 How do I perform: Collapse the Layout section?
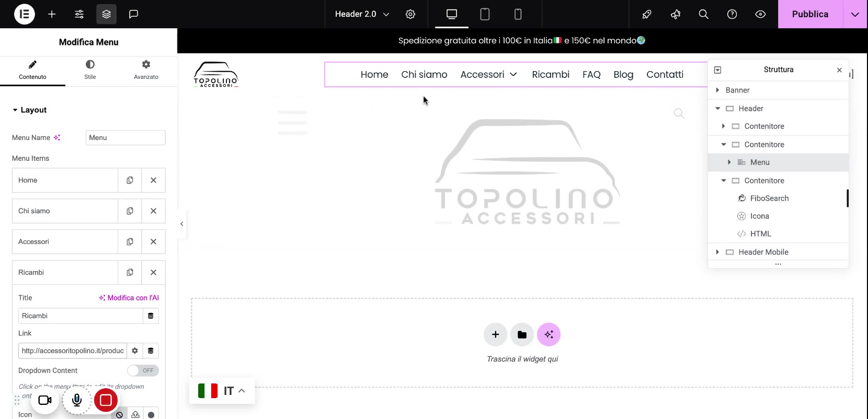pyautogui.click(x=15, y=110)
